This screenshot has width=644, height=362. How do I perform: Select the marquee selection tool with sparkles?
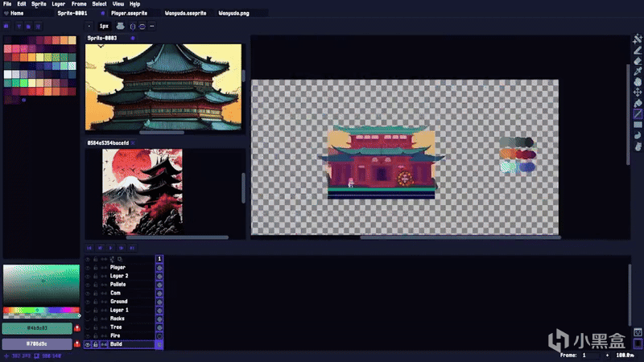(x=638, y=39)
